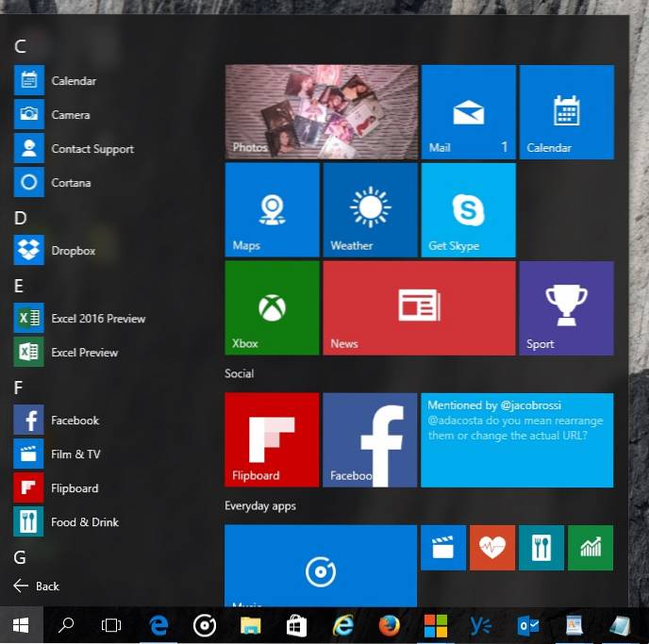This screenshot has width=649, height=644.
Task: Launch Excel 2016 Preview from the list
Action: [x=98, y=319]
